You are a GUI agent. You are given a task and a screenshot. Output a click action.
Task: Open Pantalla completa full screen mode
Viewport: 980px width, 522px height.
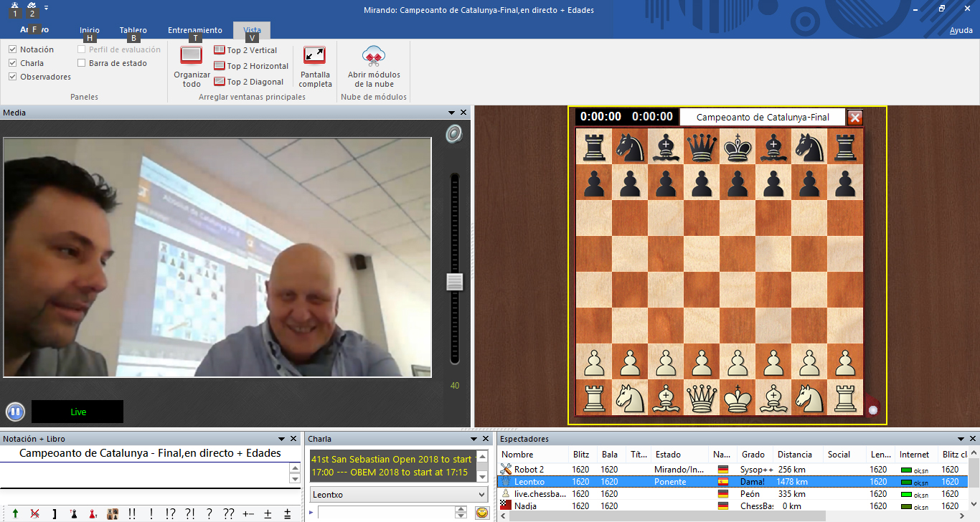point(315,56)
